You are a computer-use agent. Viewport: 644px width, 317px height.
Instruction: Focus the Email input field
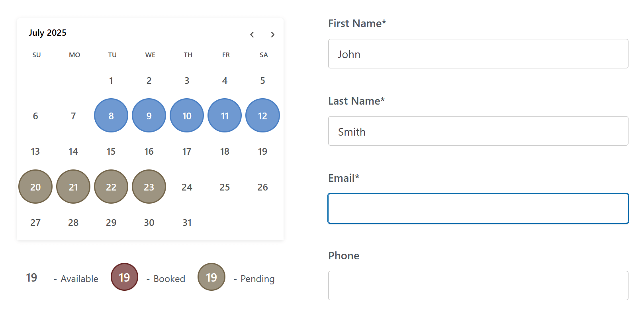click(478, 208)
